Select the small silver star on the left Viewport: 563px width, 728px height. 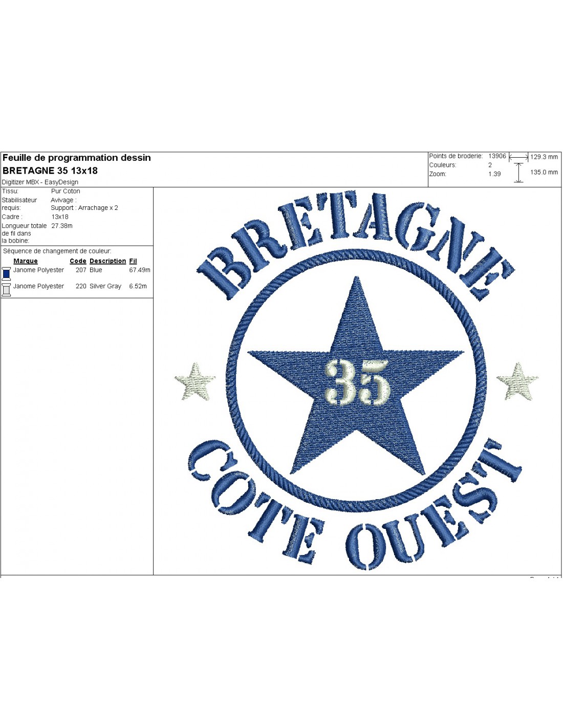[195, 382]
